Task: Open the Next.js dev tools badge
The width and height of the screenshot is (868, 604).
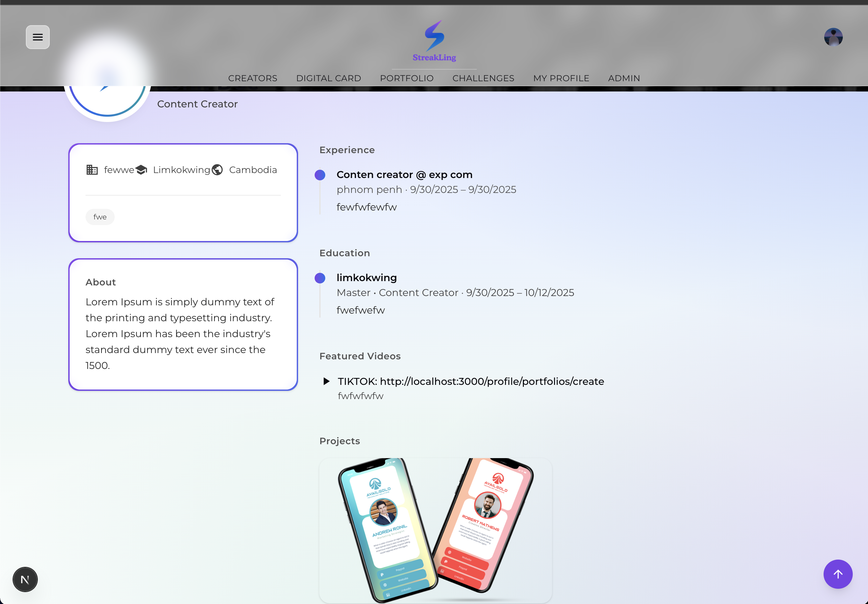Action: (x=25, y=579)
